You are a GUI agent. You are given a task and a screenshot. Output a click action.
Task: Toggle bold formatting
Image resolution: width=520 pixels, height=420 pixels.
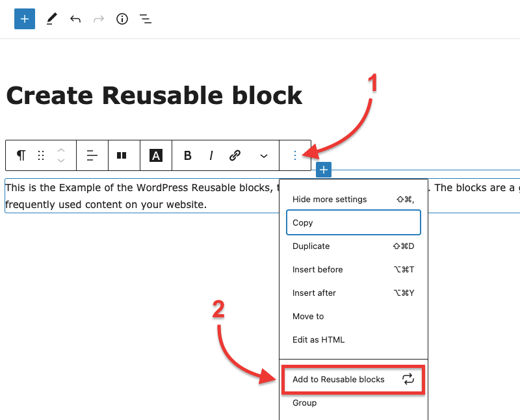[188, 155]
